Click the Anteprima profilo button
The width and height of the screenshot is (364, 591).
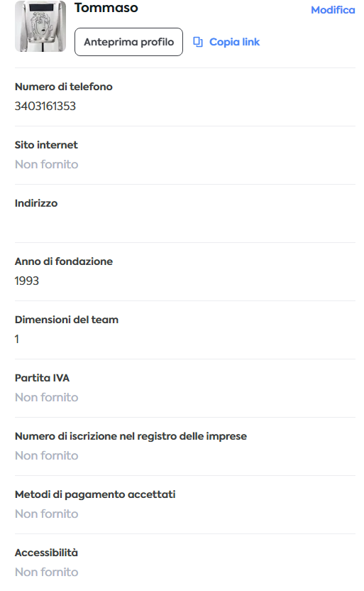(x=128, y=42)
